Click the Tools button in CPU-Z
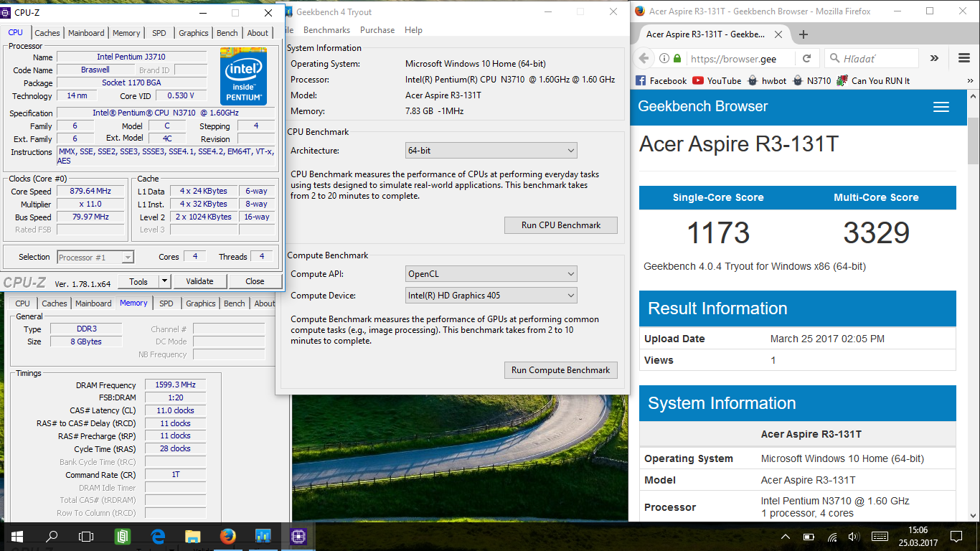The width and height of the screenshot is (980, 551). tap(138, 281)
